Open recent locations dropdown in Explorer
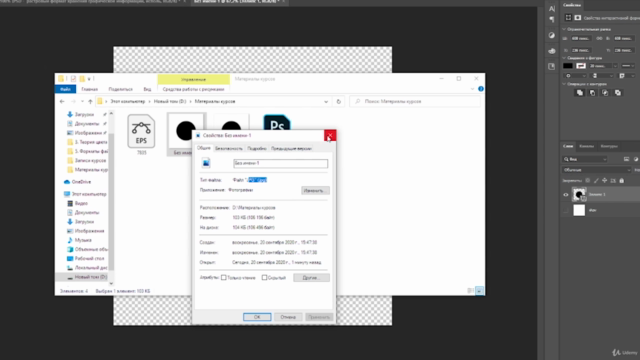This screenshot has height=360, width=640. click(x=82, y=102)
